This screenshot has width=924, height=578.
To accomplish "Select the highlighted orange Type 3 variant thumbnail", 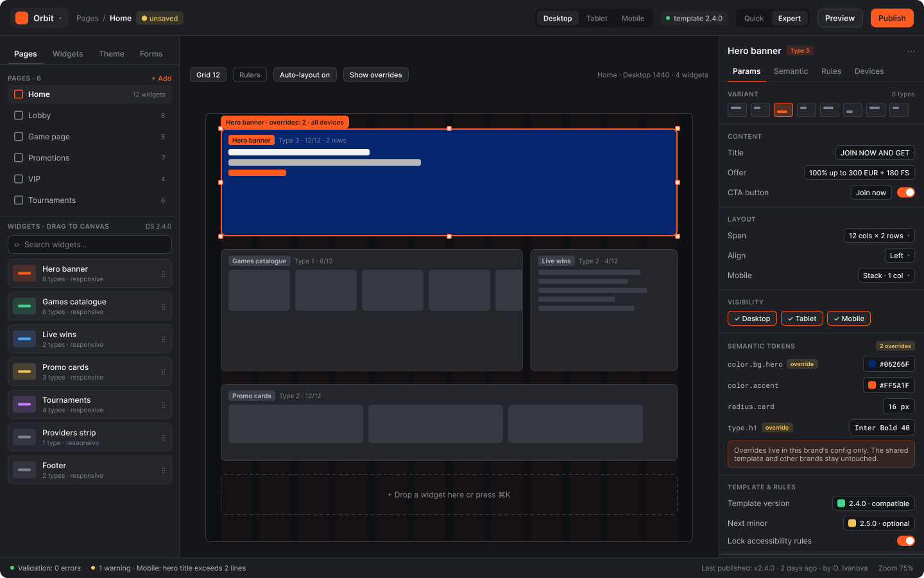I will point(783,110).
